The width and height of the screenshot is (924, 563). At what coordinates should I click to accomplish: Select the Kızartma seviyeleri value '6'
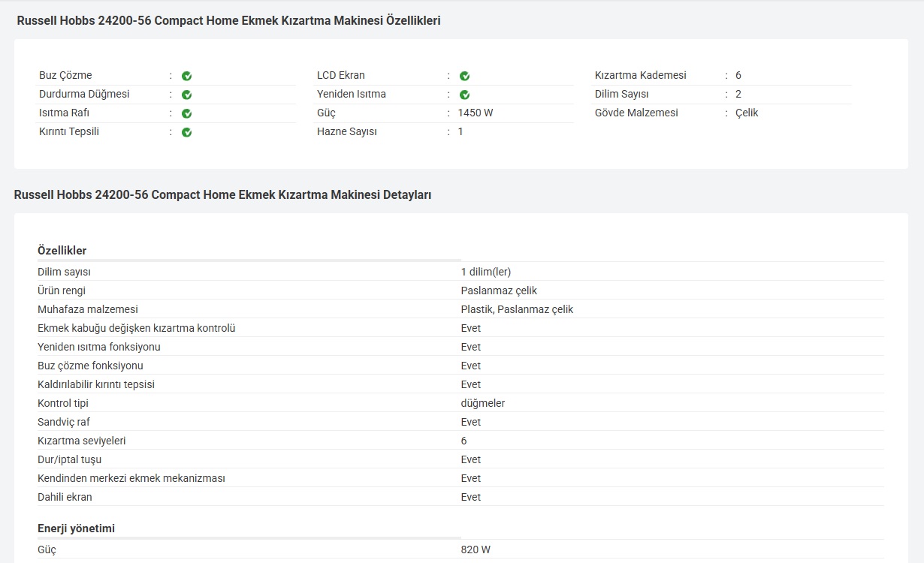pyautogui.click(x=464, y=441)
